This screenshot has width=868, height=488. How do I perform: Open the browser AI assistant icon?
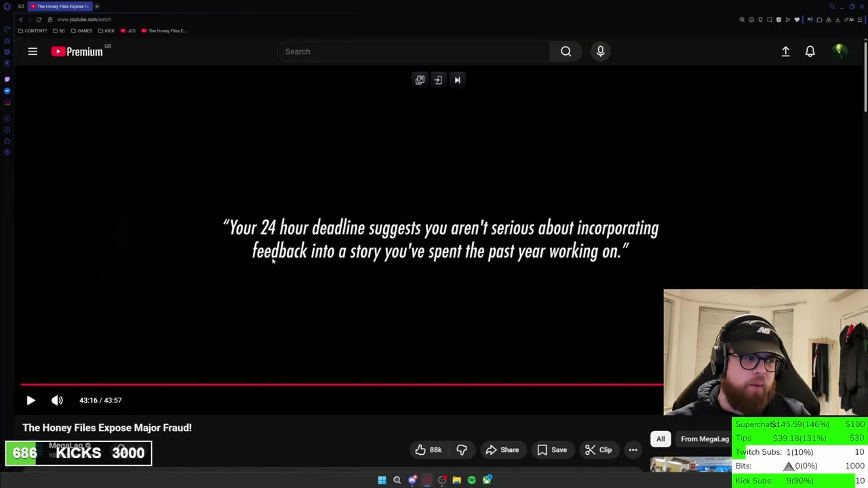pos(850,20)
